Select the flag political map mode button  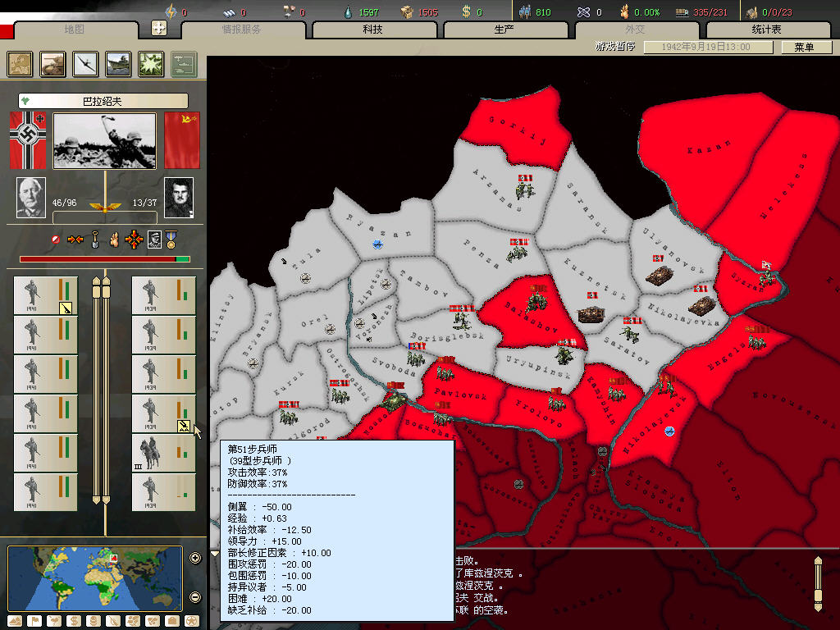[x=34, y=621]
